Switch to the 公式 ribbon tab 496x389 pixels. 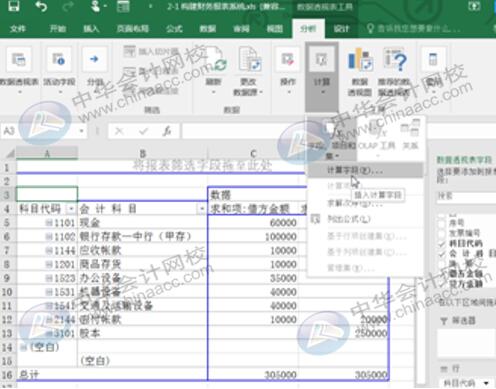[x=174, y=29]
